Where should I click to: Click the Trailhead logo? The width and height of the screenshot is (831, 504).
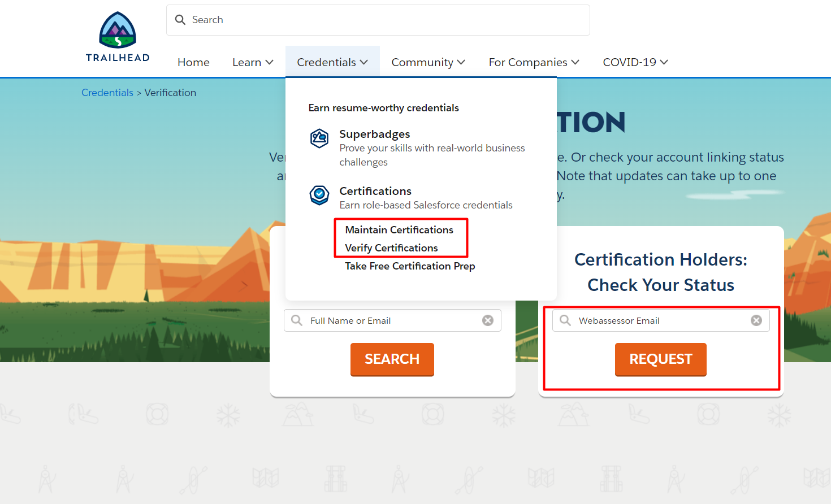click(118, 37)
